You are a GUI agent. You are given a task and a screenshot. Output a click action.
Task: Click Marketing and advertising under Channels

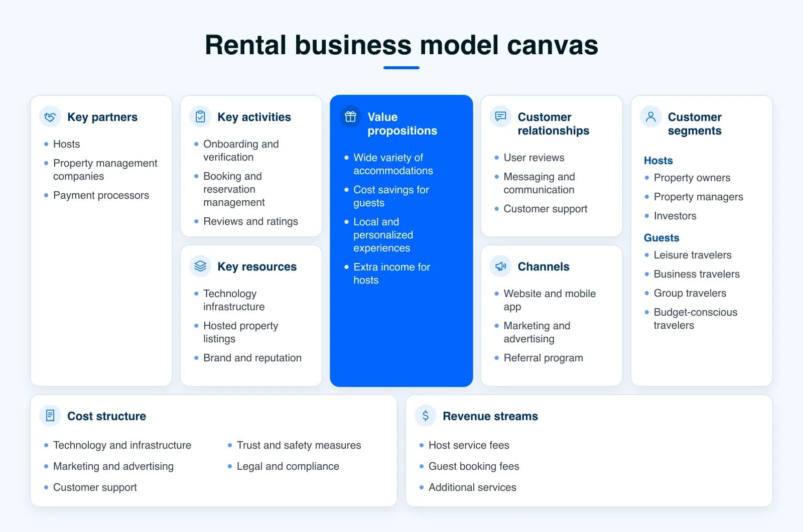pos(537,332)
